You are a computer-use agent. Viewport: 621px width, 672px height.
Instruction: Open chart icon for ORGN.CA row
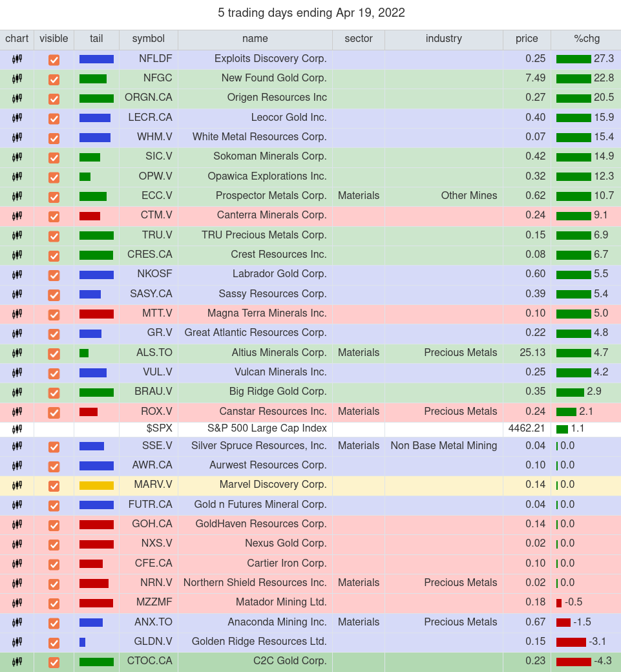17,99
